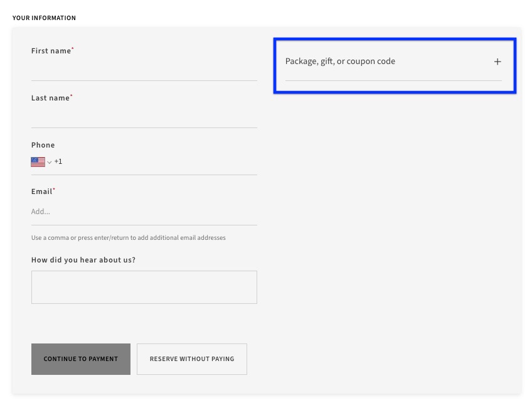Click the additional email addresses helper text
Image resolution: width=532 pixels, height=405 pixels.
click(x=128, y=237)
